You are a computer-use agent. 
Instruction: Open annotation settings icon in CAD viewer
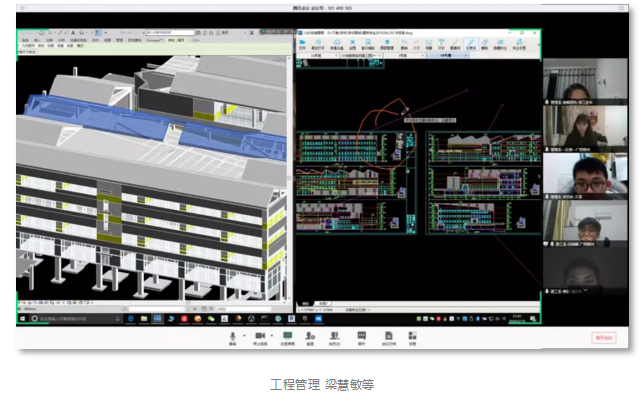pos(519,42)
